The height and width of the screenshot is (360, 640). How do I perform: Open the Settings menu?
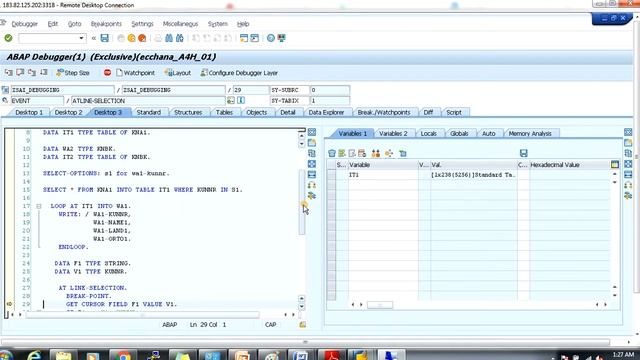[x=142, y=24]
